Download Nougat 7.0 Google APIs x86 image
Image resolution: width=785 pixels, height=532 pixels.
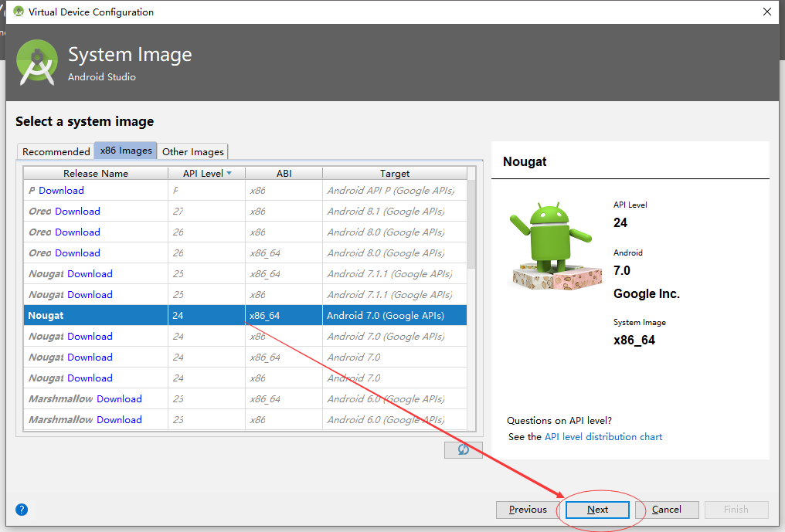click(90, 337)
